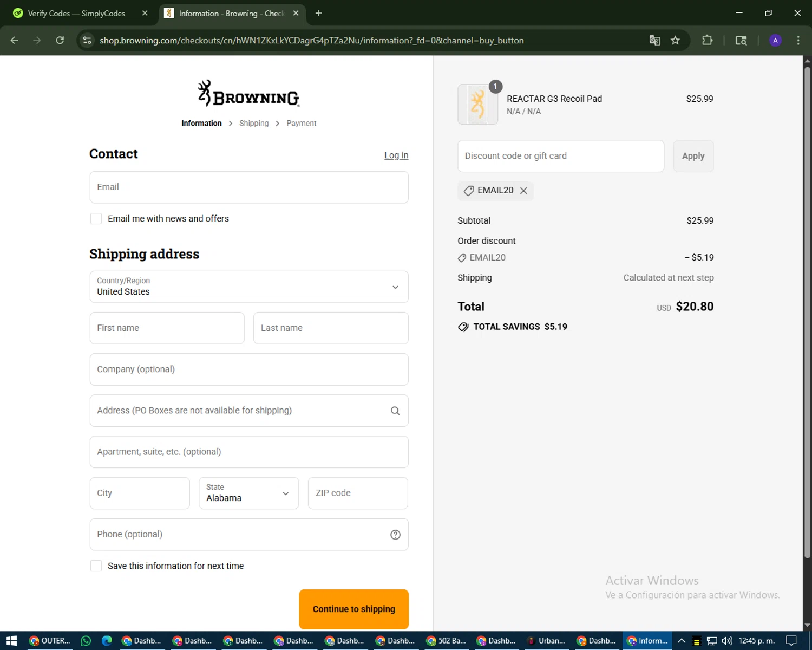Click the page vertical scrollbar
The image size is (812, 650).
point(807,311)
